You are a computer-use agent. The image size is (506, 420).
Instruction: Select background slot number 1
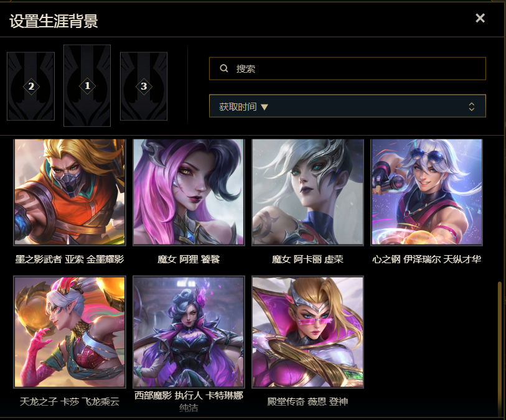pyautogui.click(x=87, y=85)
